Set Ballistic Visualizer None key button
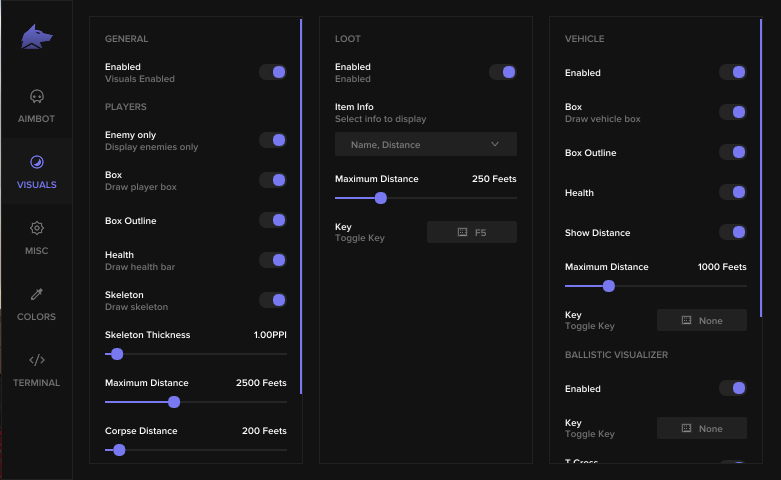 (702, 428)
